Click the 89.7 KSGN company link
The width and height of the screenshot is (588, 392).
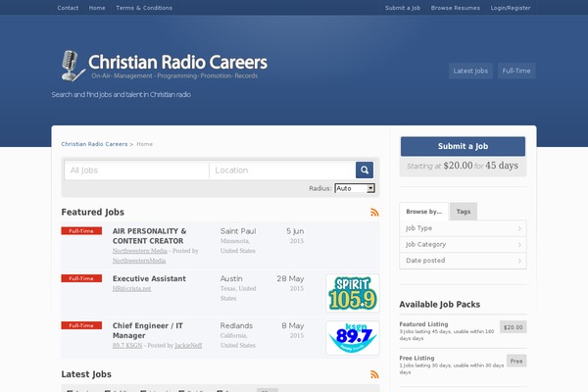coord(127,346)
